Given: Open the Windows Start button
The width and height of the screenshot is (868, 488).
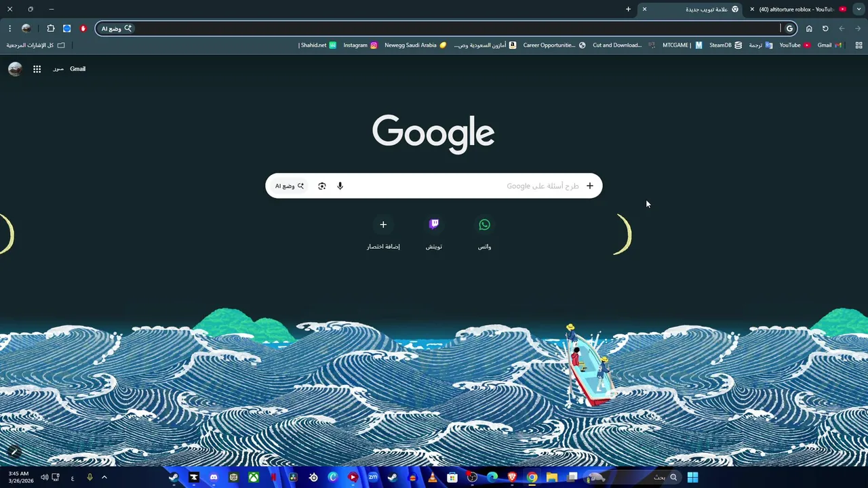Looking at the screenshot, I should pyautogui.click(x=693, y=477).
